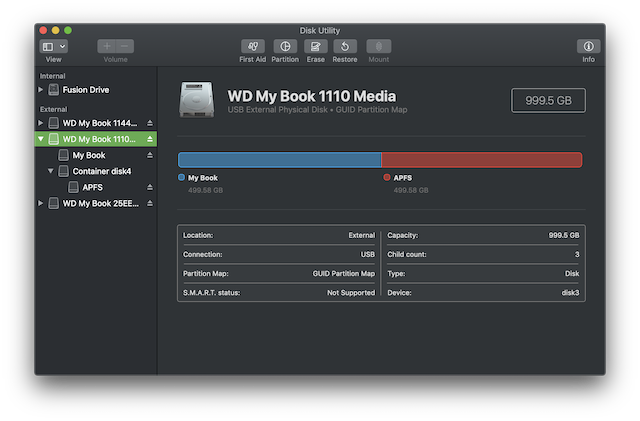This screenshot has height=421, width=640.
Task: Click the 'External' sidebar section header
Action: (x=53, y=109)
